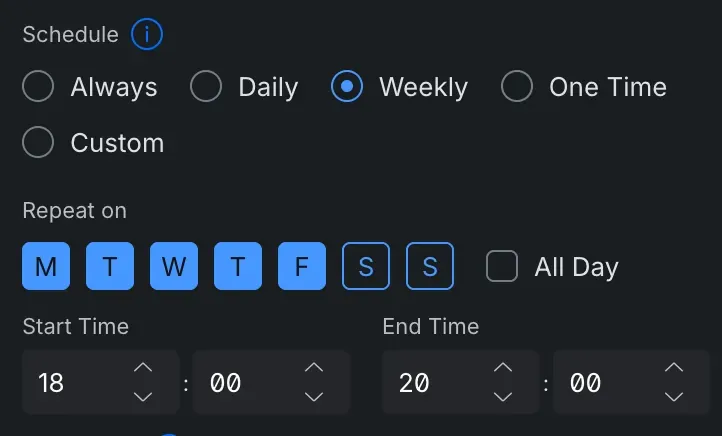Decrease the End Time minutes
The image size is (722, 436).
tap(674, 396)
